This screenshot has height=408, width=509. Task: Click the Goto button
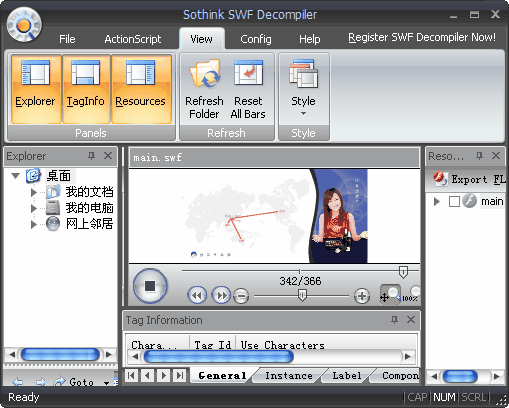(74, 381)
